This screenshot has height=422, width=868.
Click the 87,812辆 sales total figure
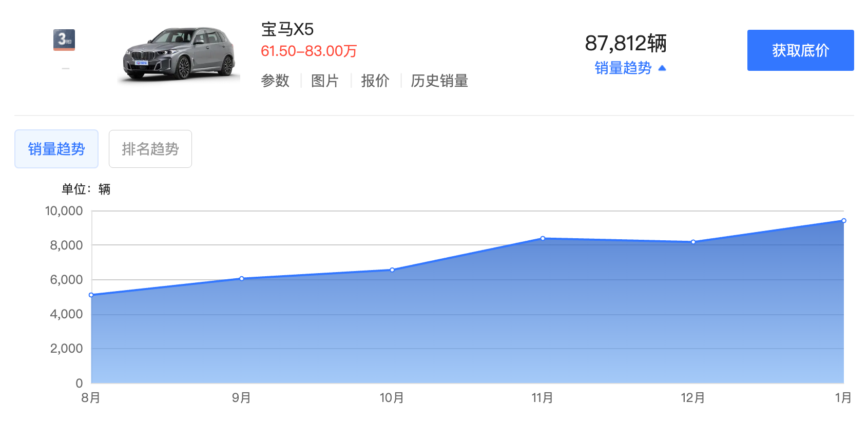(626, 43)
